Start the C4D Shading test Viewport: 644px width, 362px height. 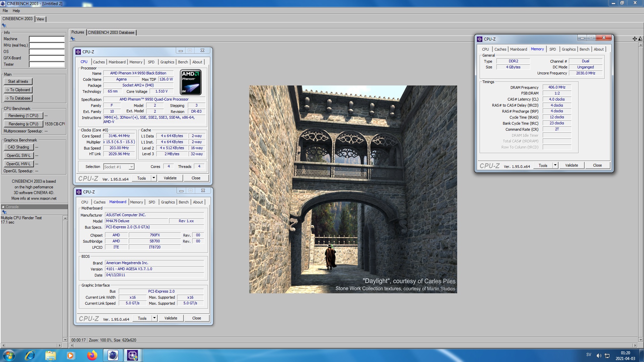pos(18,147)
